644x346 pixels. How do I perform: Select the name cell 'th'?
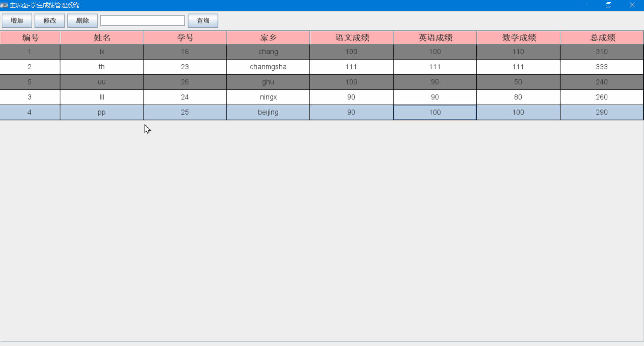102,67
